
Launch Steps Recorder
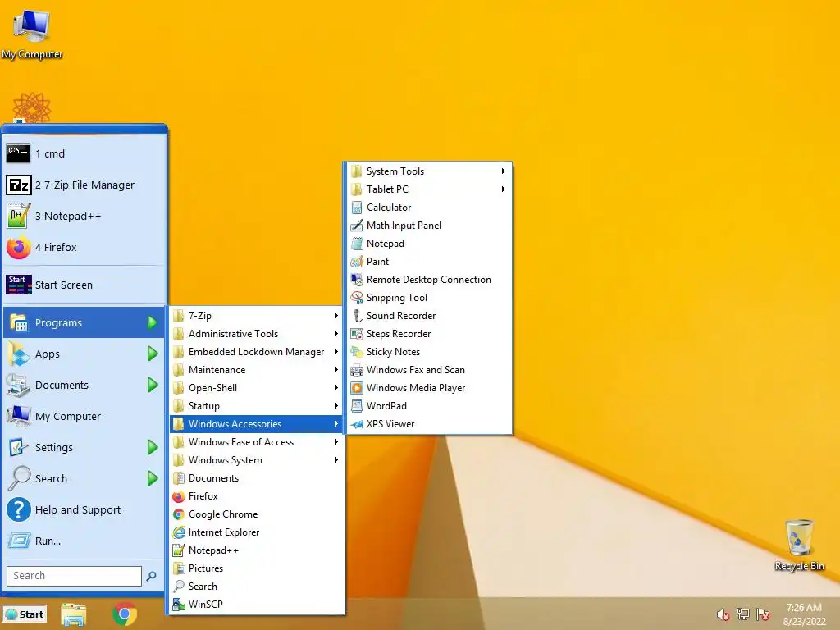click(x=428, y=334)
